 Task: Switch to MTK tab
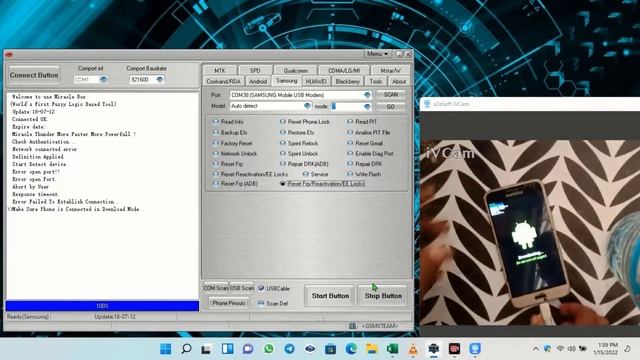(x=220, y=70)
